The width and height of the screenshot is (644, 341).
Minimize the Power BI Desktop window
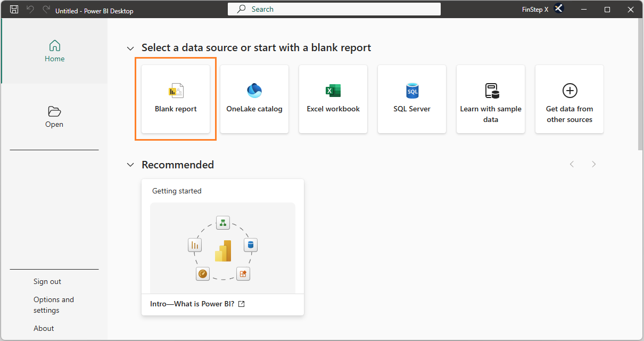tap(584, 10)
